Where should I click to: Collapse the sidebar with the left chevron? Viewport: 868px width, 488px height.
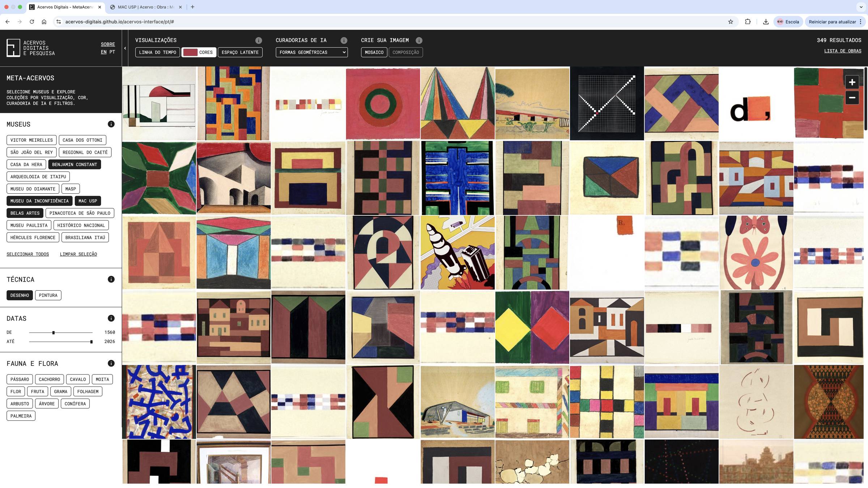point(125,48)
